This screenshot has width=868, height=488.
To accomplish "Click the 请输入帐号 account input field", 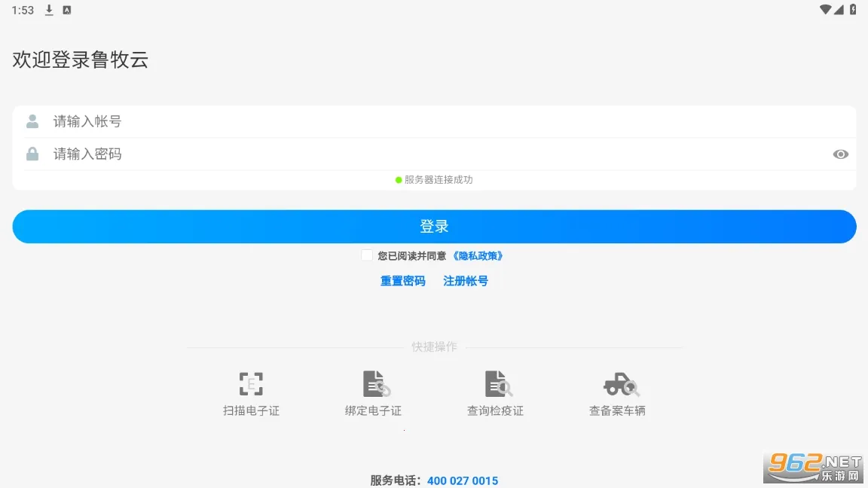I will click(226, 120).
